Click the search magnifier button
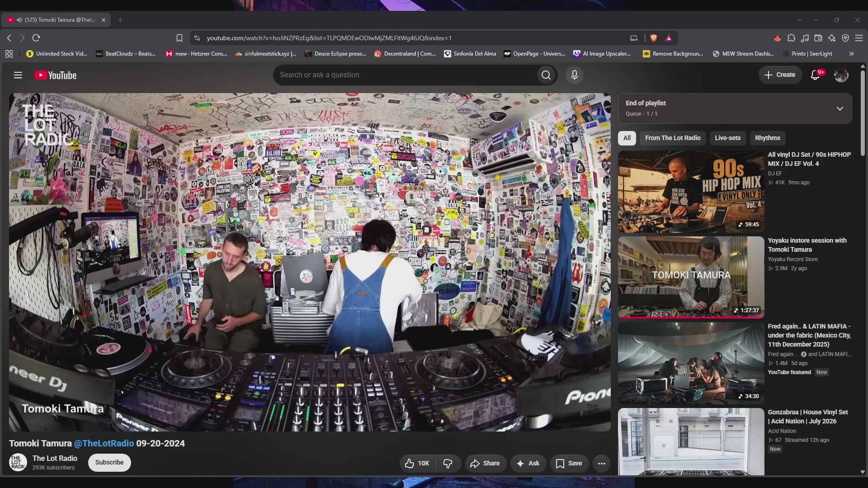Image resolution: width=868 pixels, height=488 pixels. coord(546,75)
